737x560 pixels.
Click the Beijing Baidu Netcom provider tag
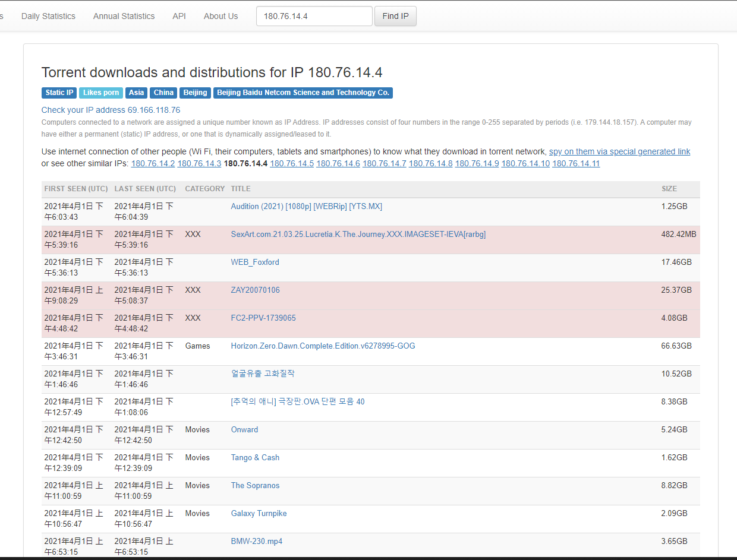coord(303,93)
